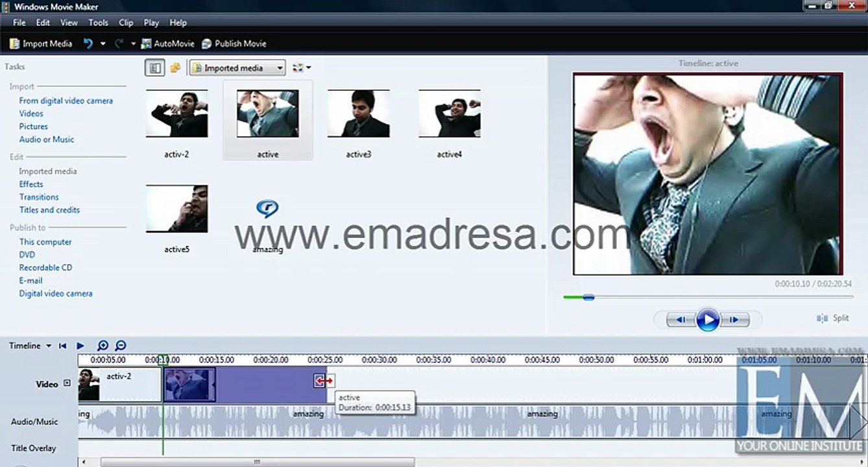Open the Play menu
The width and height of the screenshot is (868, 467).
pos(151,22)
